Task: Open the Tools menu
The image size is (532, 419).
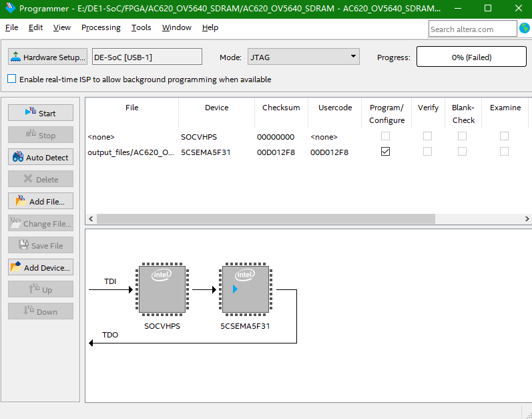Action: pyautogui.click(x=141, y=27)
